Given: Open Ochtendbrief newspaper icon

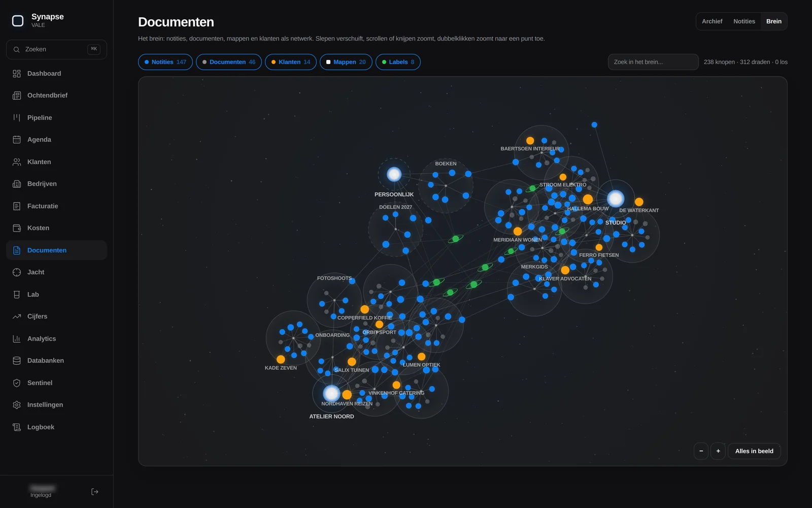Looking at the screenshot, I should pyautogui.click(x=17, y=96).
